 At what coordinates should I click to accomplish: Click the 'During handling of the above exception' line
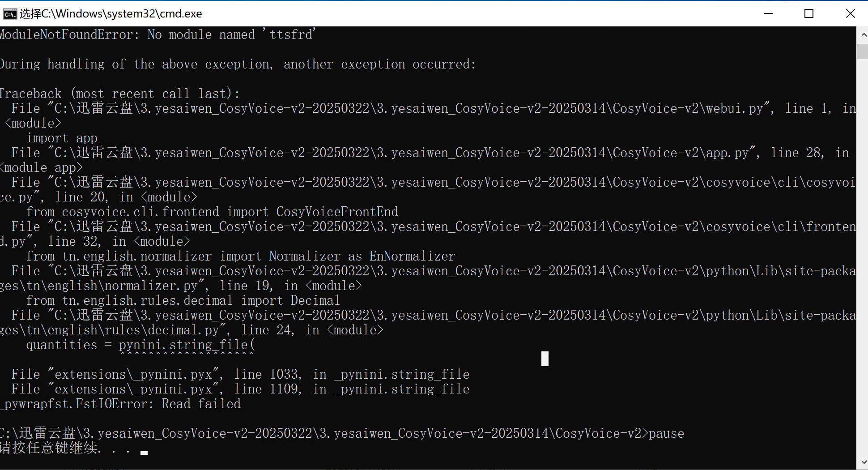237,64
